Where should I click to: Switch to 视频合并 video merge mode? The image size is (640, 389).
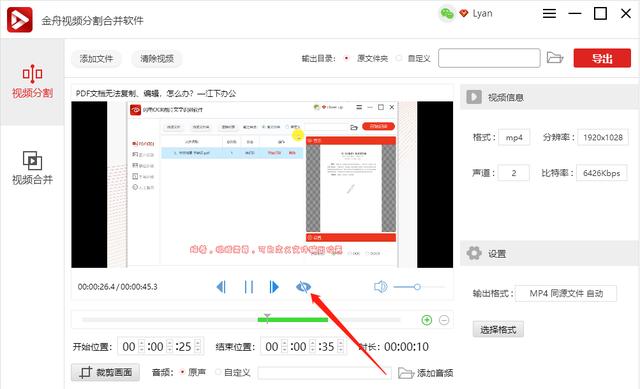click(x=32, y=168)
